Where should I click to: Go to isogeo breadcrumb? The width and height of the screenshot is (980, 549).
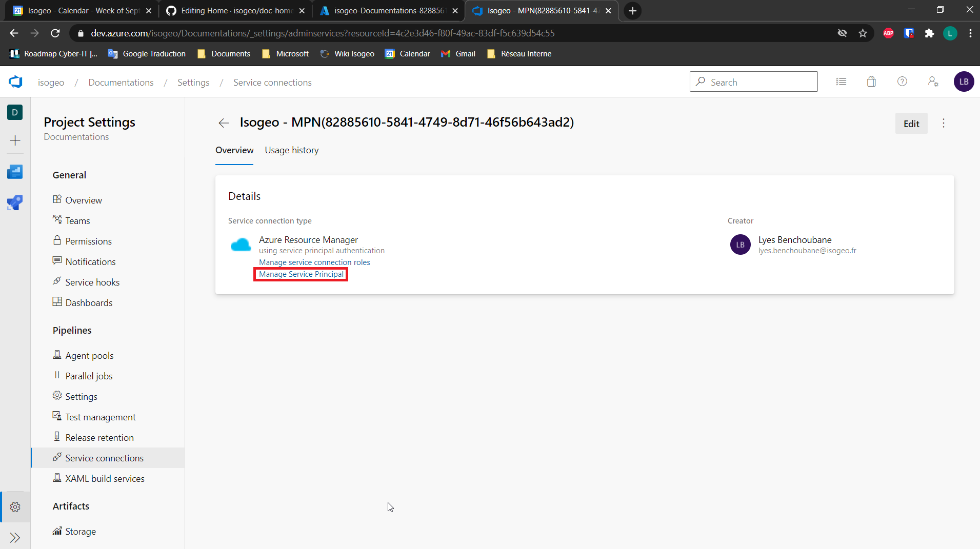(51, 83)
